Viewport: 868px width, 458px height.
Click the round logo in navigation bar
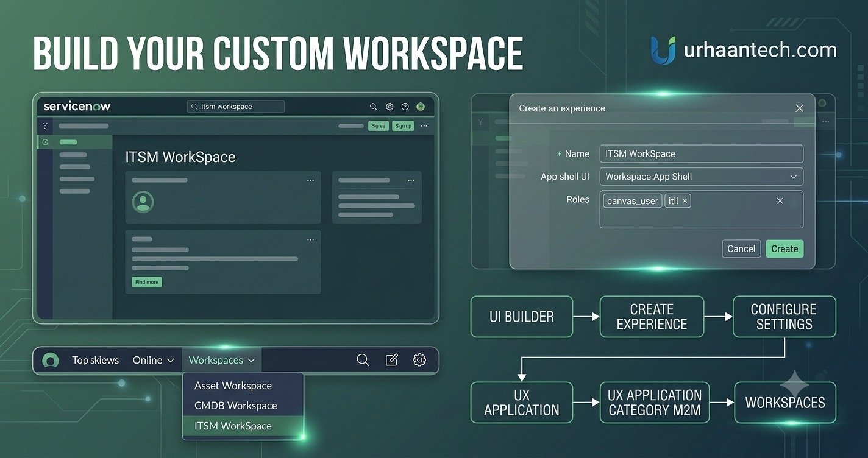51,361
